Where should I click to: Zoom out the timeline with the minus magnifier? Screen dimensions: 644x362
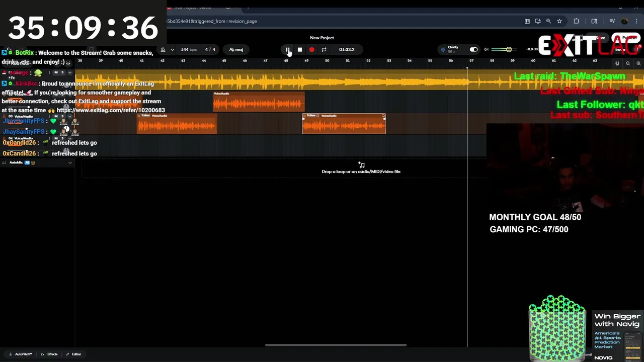pyautogui.click(x=628, y=64)
